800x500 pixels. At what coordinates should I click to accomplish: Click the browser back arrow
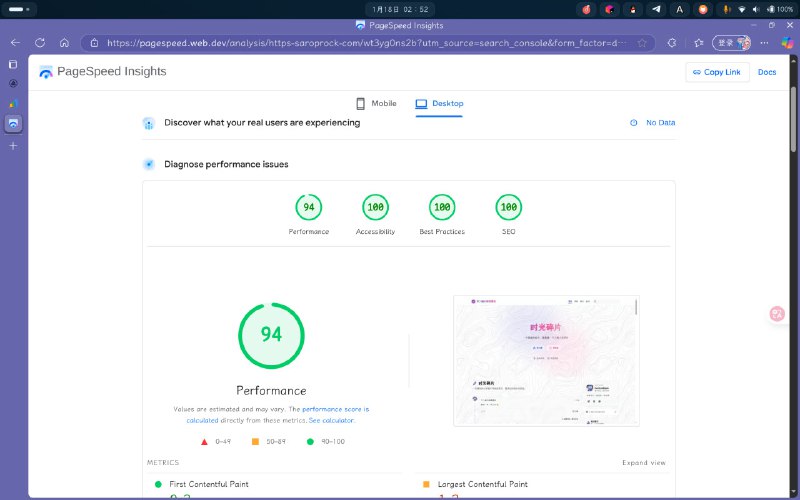pos(15,43)
